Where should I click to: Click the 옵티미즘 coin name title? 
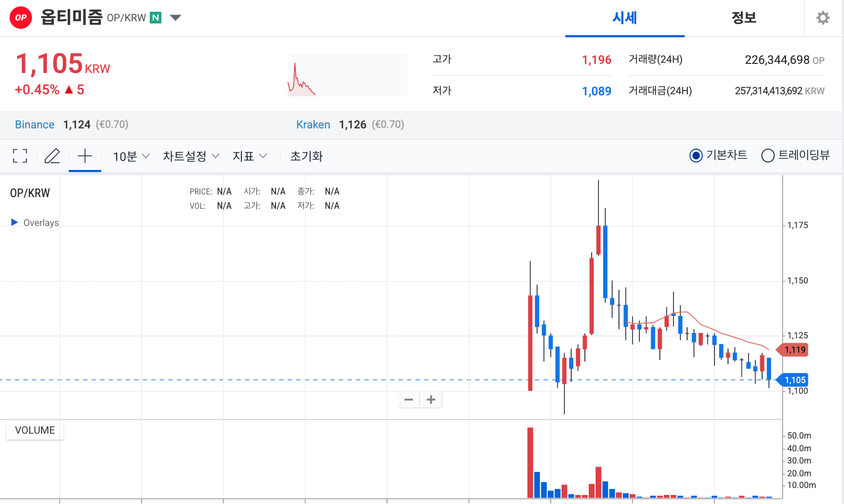pyautogui.click(x=71, y=18)
